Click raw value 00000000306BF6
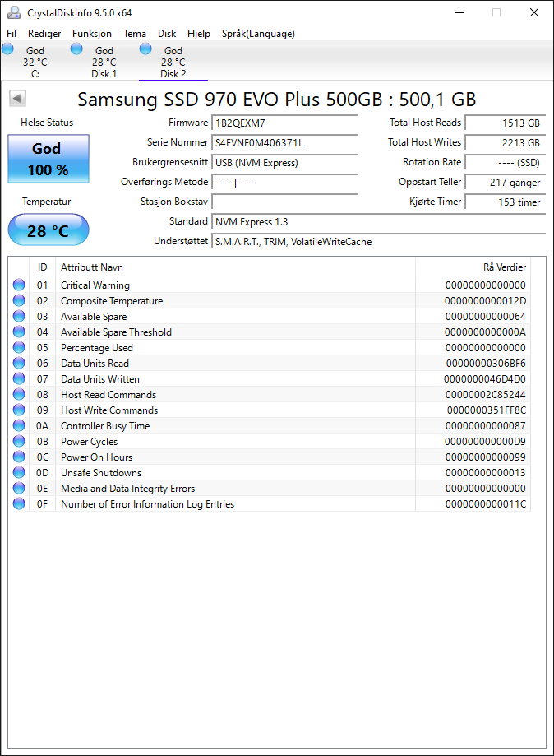This screenshot has height=756, width=554. point(486,364)
